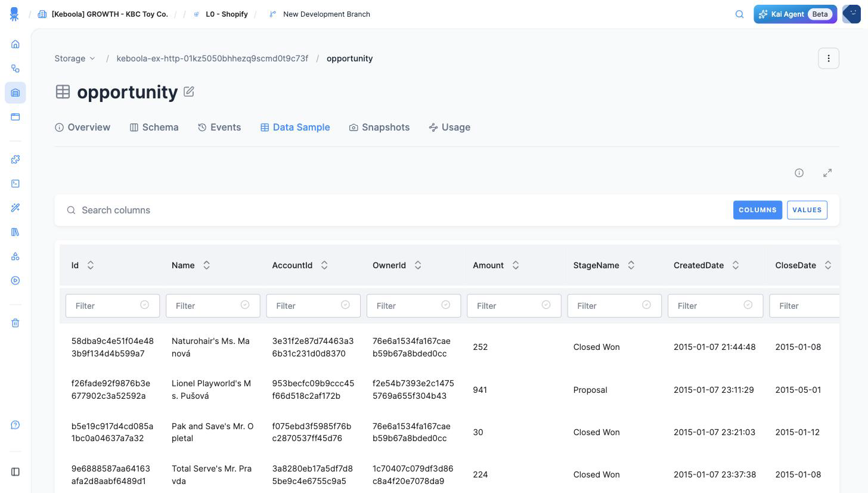Sort by OwnerId column arrows

pyautogui.click(x=418, y=265)
